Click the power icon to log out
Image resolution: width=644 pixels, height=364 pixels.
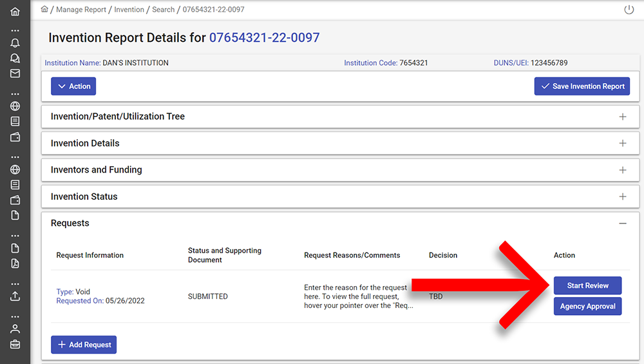[x=629, y=10]
